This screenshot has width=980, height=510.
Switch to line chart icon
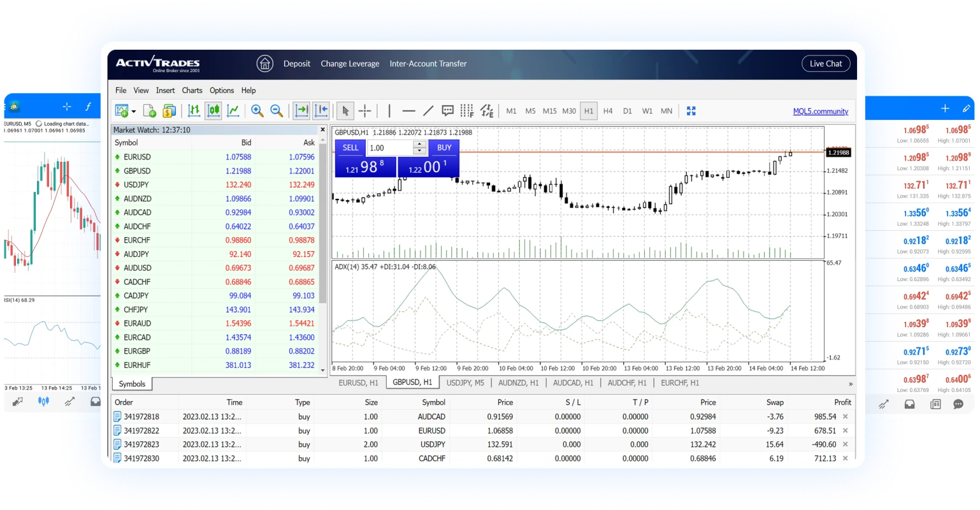point(233,111)
